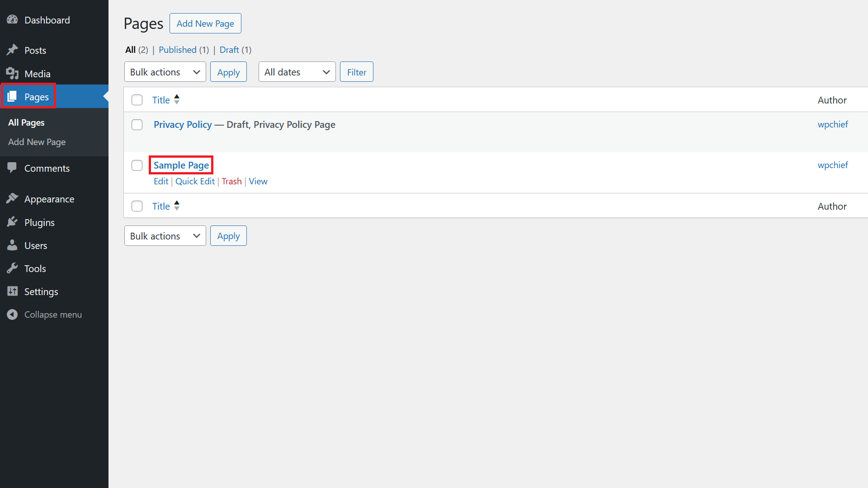The height and width of the screenshot is (488, 868).
Task: Check the Sample Page row checkbox
Action: (x=137, y=165)
